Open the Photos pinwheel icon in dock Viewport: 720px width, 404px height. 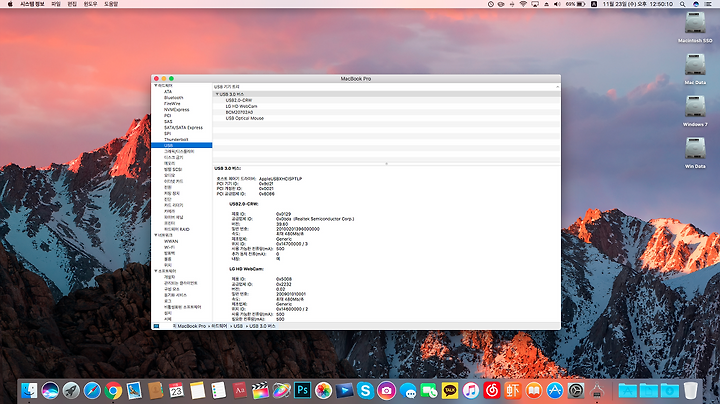pos(323,391)
